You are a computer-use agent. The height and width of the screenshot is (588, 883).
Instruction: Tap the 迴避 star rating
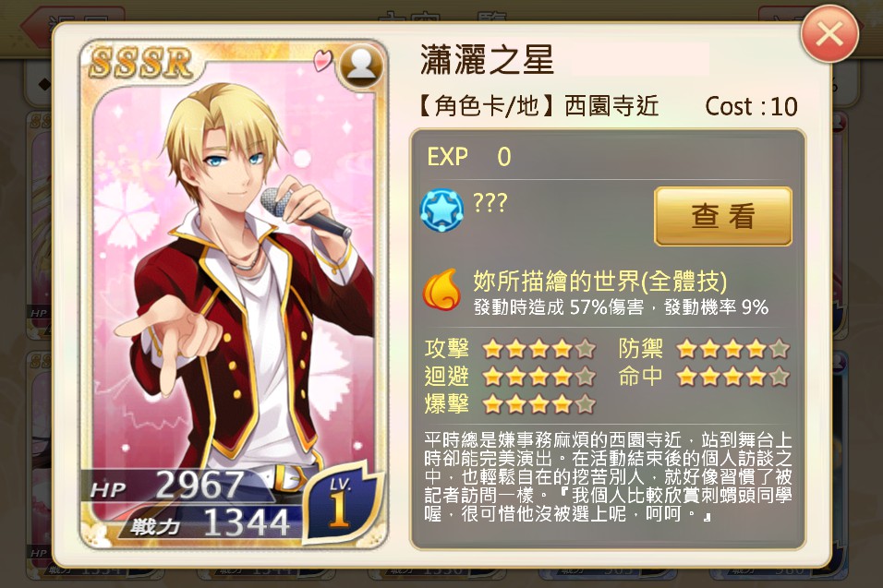click(x=538, y=377)
